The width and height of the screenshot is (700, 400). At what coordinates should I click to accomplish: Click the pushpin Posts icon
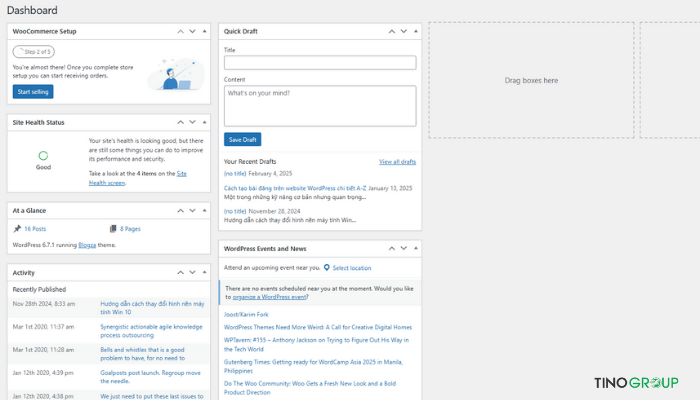click(x=17, y=229)
